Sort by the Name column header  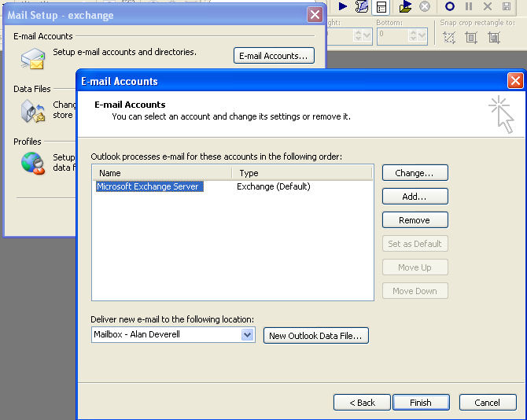click(x=163, y=173)
